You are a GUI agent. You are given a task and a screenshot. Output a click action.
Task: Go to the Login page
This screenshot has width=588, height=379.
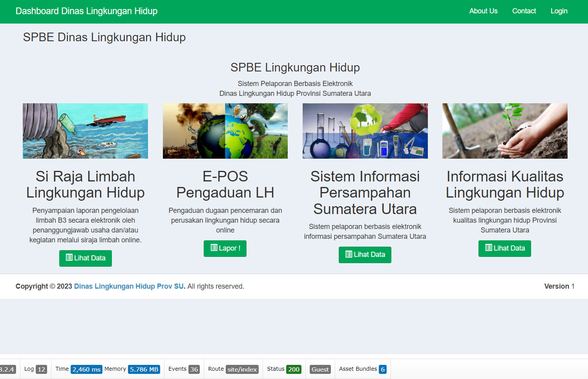click(x=559, y=11)
